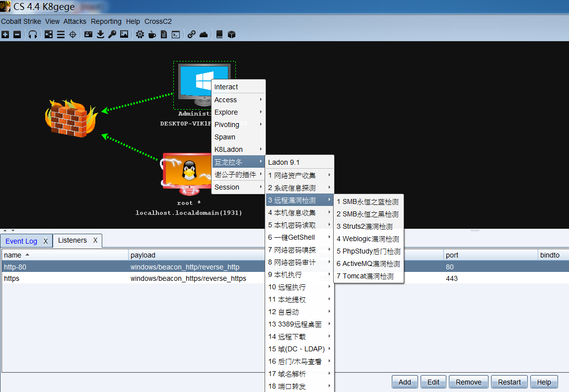This screenshot has width=569, height=392.
Task: Click the Remove listener button
Action: pos(469,382)
